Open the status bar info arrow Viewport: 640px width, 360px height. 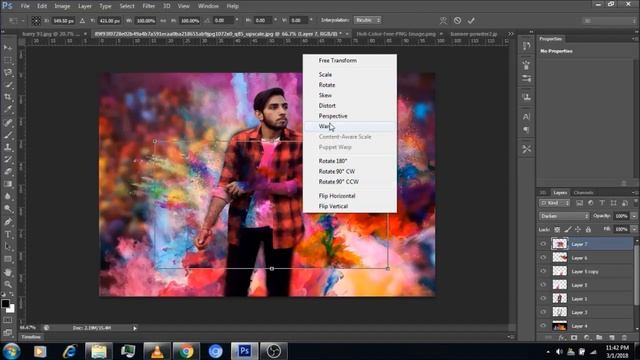pyautogui.click(x=135, y=328)
